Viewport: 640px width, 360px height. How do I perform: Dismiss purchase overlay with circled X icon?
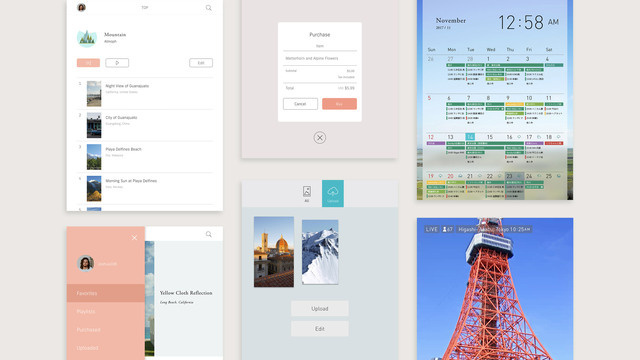[320, 138]
